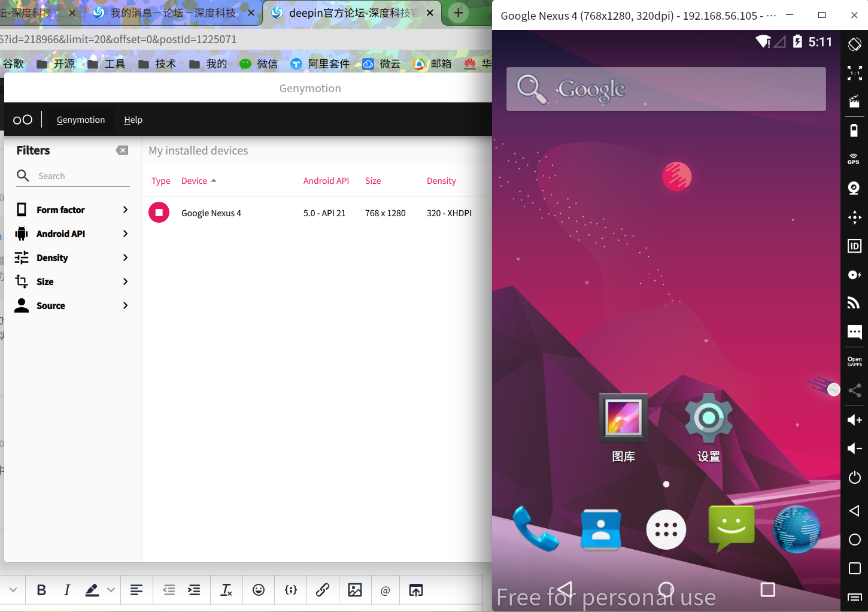Expand the Density filter

(x=72, y=257)
